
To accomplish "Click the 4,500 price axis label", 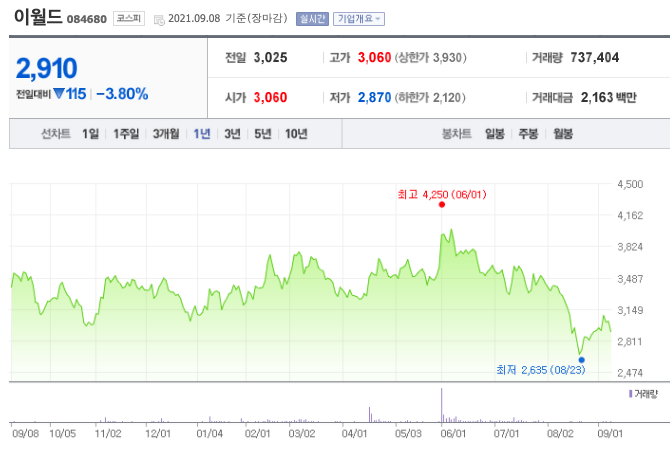I will pos(630,184).
